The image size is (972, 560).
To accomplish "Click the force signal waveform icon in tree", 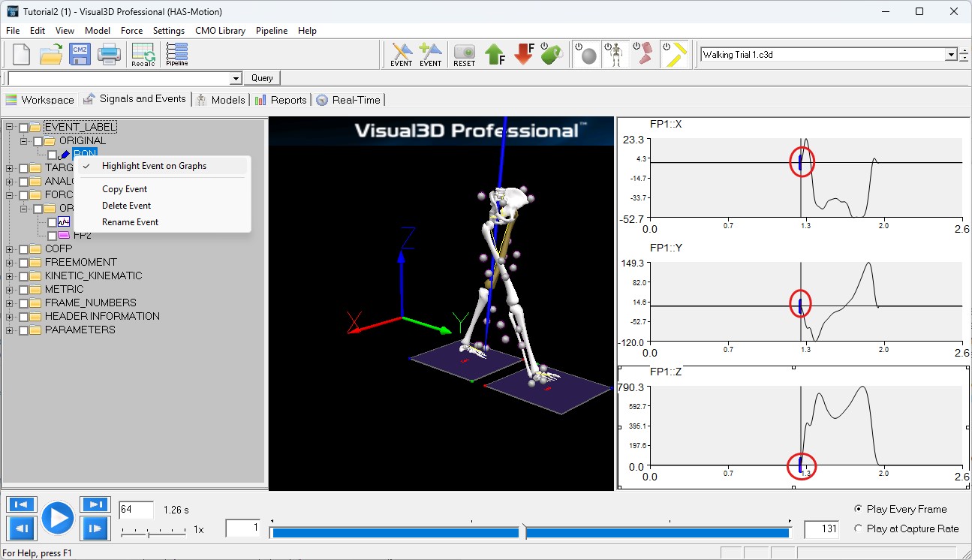I will 64,222.
